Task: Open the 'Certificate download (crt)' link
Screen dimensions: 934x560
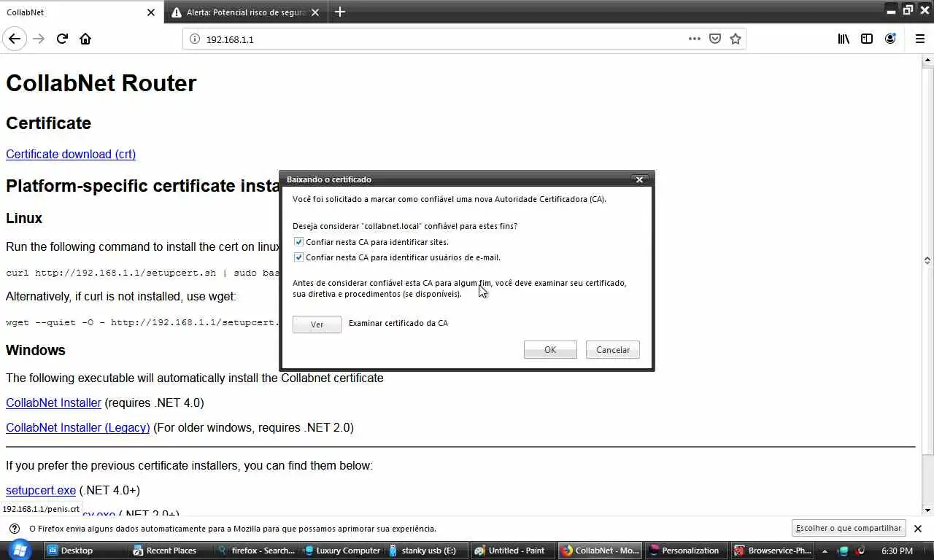Action: [x=71, y=154]
